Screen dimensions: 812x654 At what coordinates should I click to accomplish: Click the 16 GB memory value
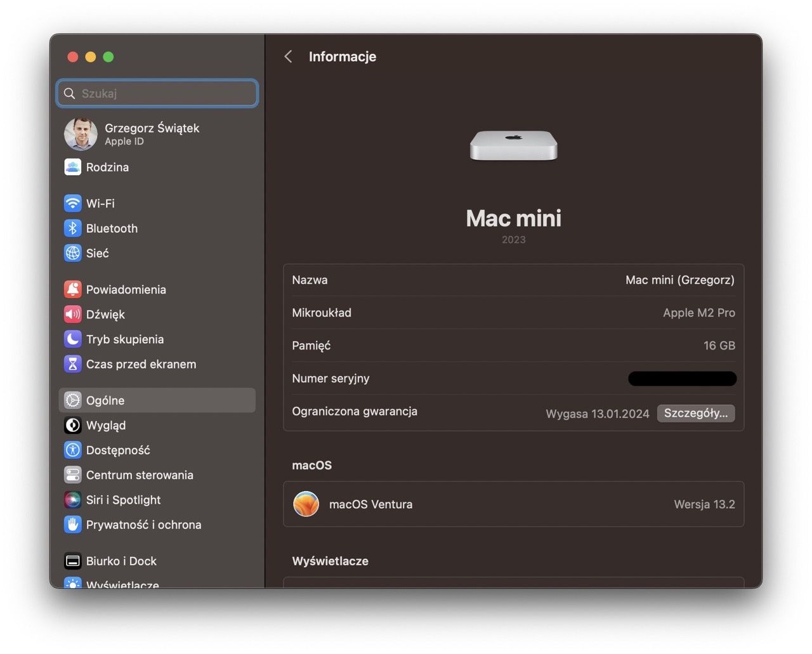click(x=719, y=346)
